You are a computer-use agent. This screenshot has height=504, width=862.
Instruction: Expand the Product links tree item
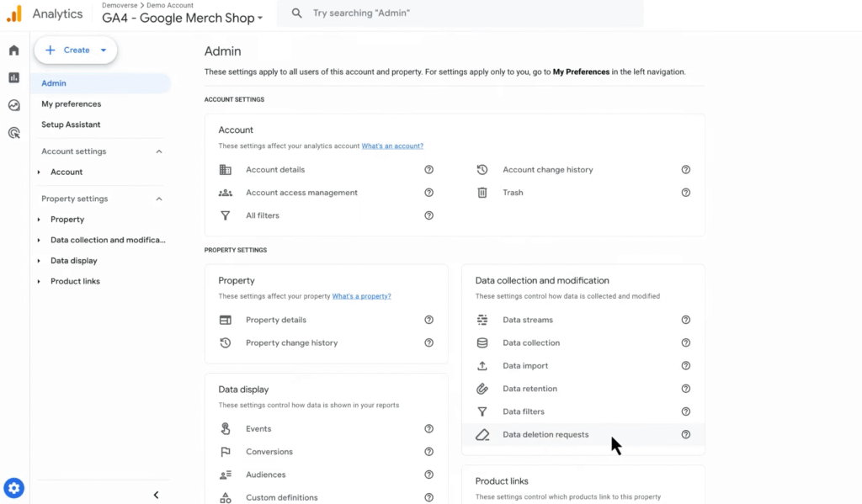(x=39, y=281)
